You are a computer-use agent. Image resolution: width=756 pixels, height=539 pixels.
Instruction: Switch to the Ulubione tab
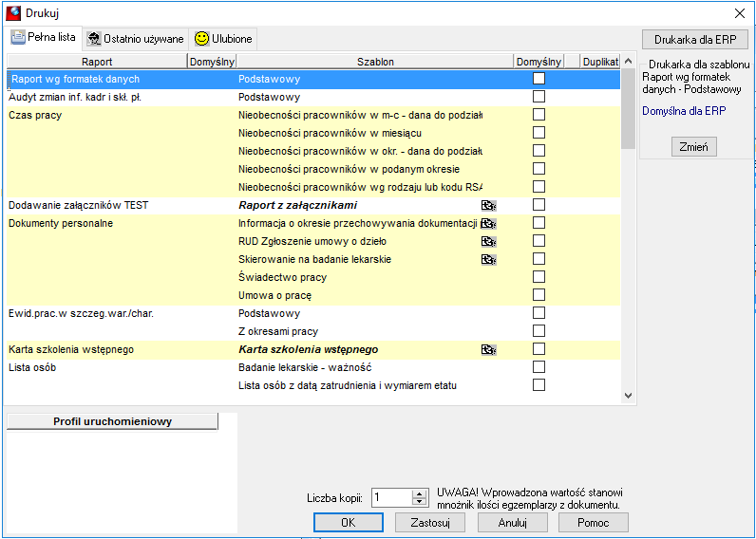(x=223, y=39)
